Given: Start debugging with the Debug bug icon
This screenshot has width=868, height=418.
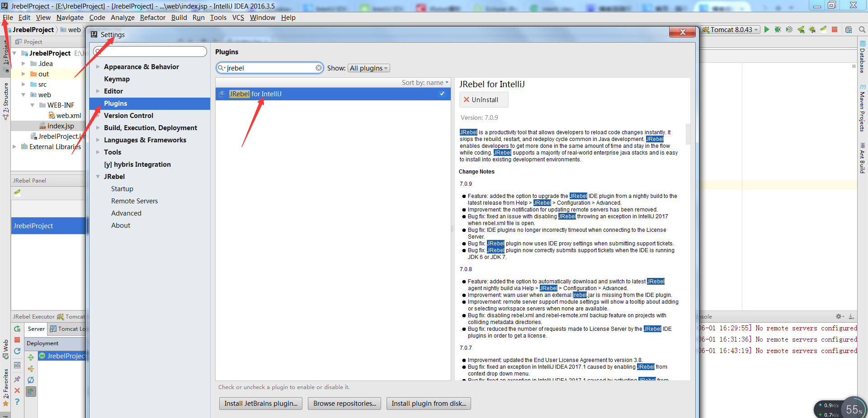Looking at the screenshot, I should [x=778, y=30].
